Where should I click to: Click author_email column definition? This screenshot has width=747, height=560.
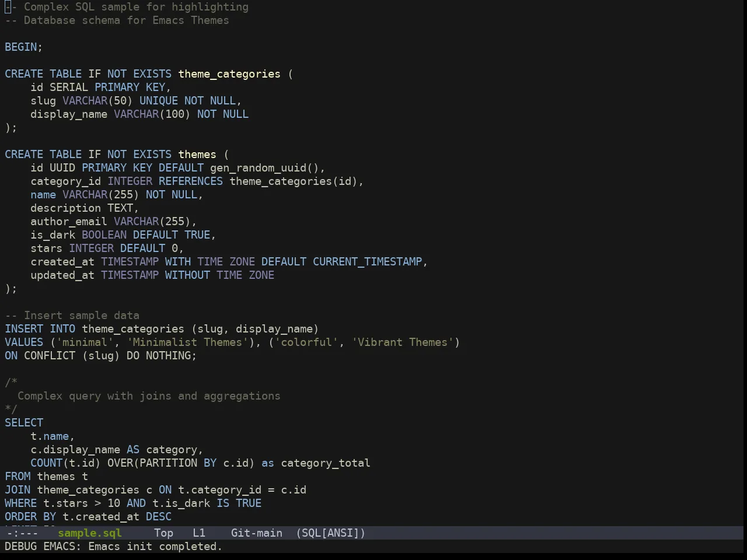pos(114,222)
